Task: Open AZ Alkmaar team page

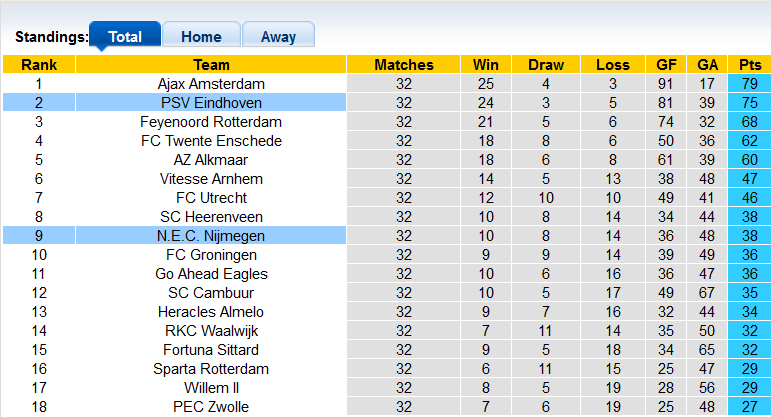Action: [211, 160]
